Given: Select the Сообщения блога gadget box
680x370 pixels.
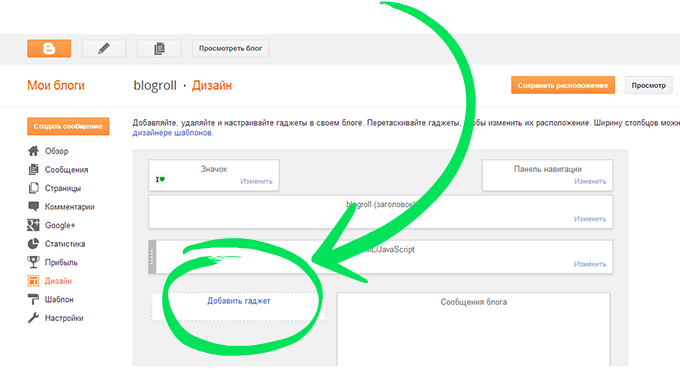Looking at the screenshot, I should [474, 330].
